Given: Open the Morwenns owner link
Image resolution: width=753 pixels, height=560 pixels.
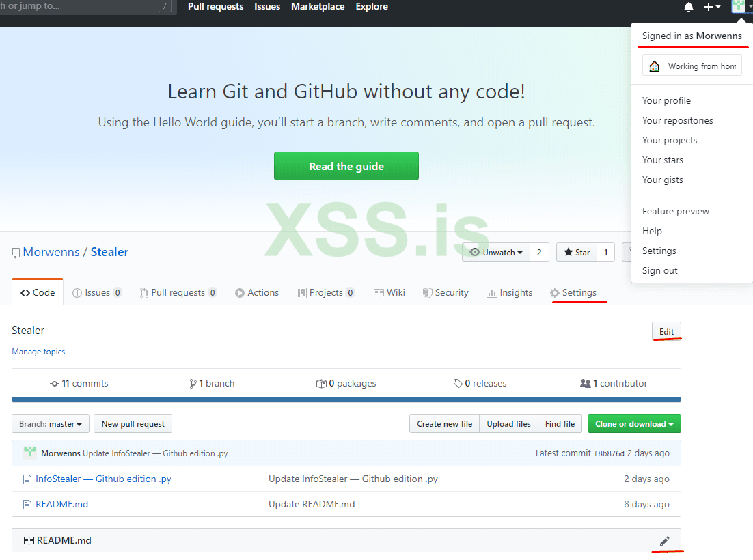Looking at the screenshot, I should (x=51, y=253).
